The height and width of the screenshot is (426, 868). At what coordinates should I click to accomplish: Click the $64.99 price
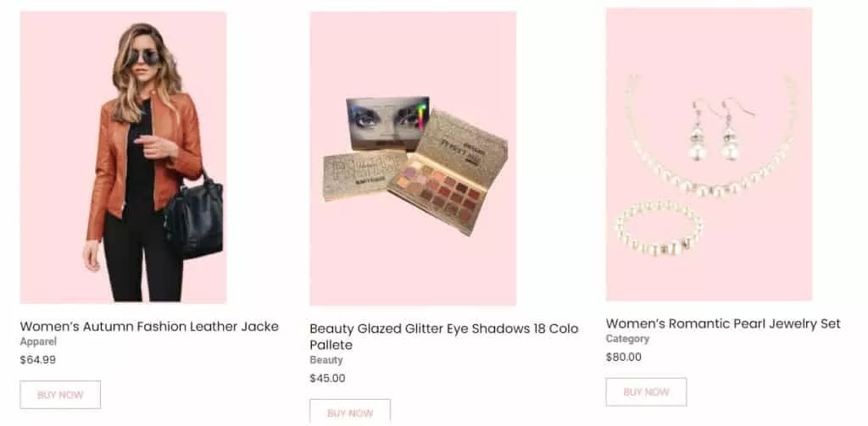tap(38, 360)
